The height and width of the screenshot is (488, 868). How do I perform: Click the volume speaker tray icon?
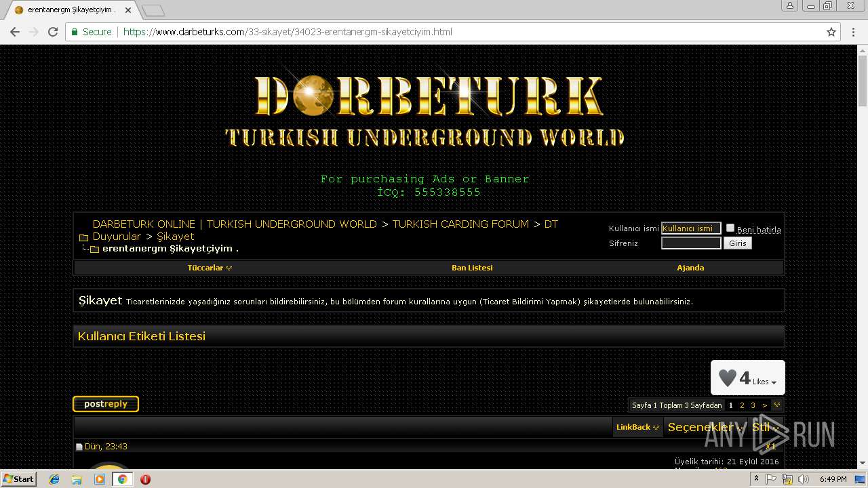click(804, 479)
